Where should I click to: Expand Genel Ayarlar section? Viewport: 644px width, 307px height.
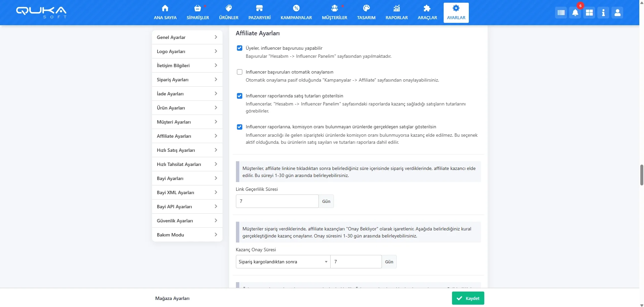(x=187, y=37)
